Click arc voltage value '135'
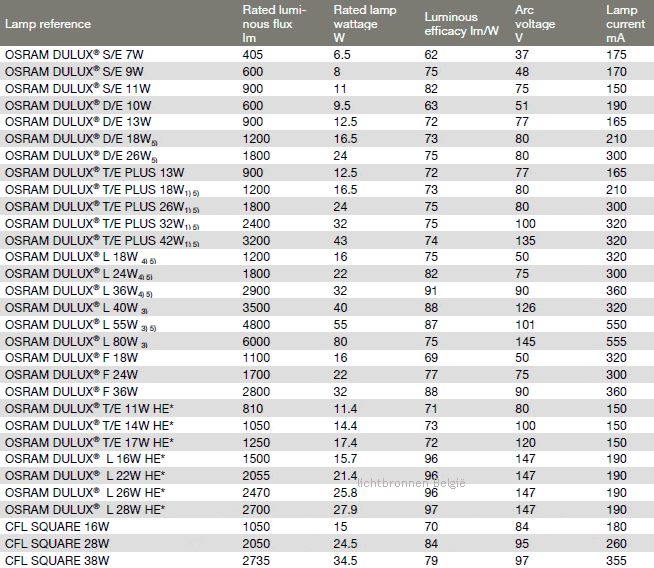This screenshot has width=654, height=568. click(x=526, y=241)
